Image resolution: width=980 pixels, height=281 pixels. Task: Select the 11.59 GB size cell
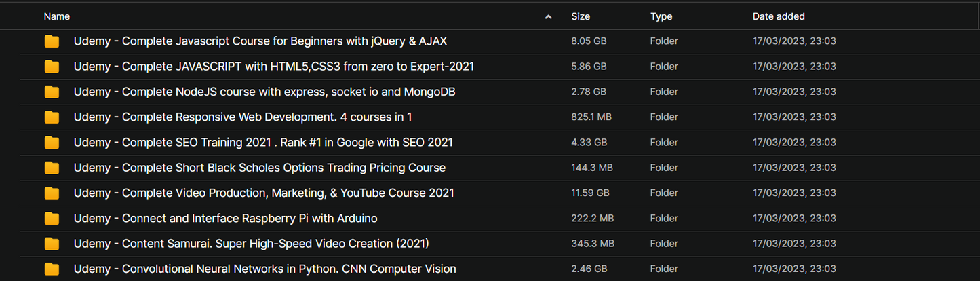point(589,193)
